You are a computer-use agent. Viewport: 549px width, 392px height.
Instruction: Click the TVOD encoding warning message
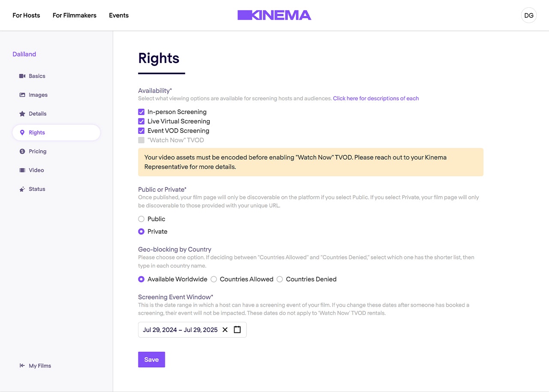(x=311, y=162)
